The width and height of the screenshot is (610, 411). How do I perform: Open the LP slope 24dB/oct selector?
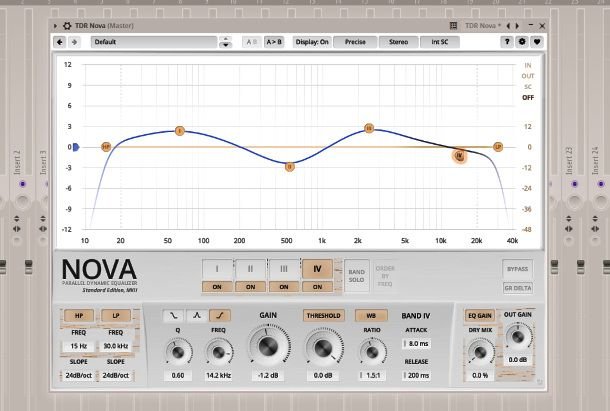116,376
